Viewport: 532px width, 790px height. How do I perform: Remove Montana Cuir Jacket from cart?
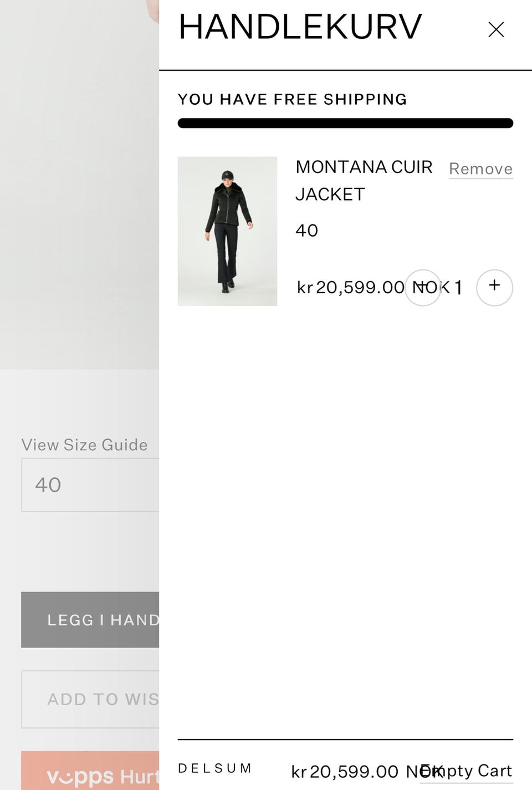pyautogui.click(x=480, y=169)
